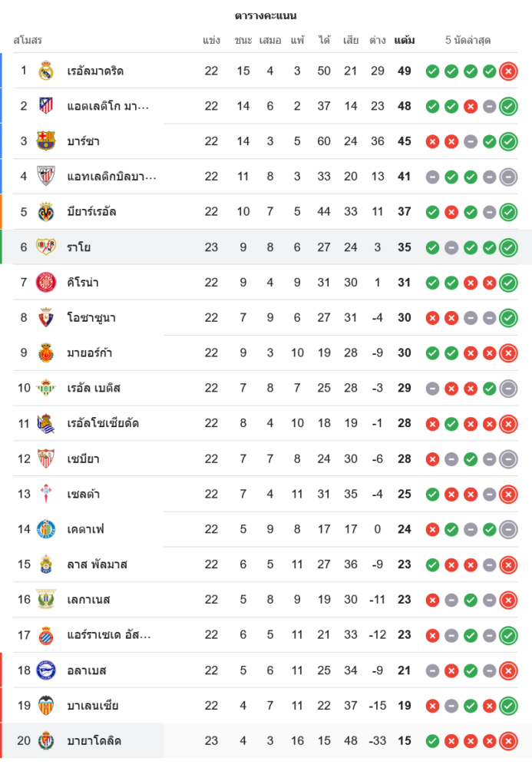Select the Girona club crest
Image resolution: width=532 pixels, height=768 pixels.
point(46,283)
